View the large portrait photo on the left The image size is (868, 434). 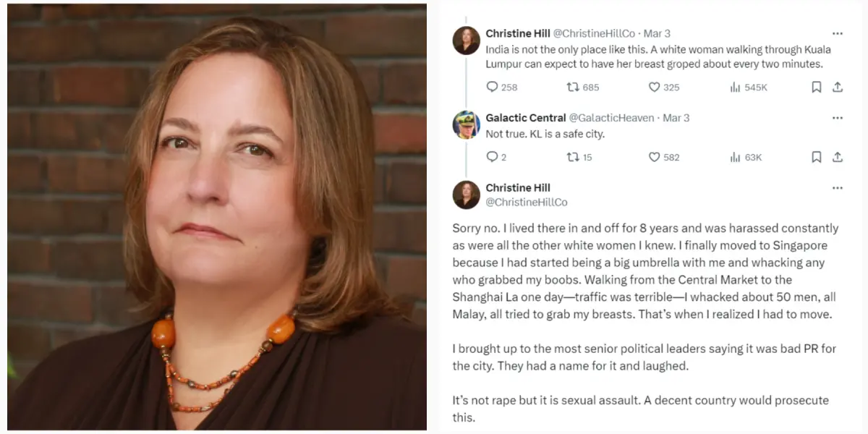pyautogui.click(x=217, y=217)
